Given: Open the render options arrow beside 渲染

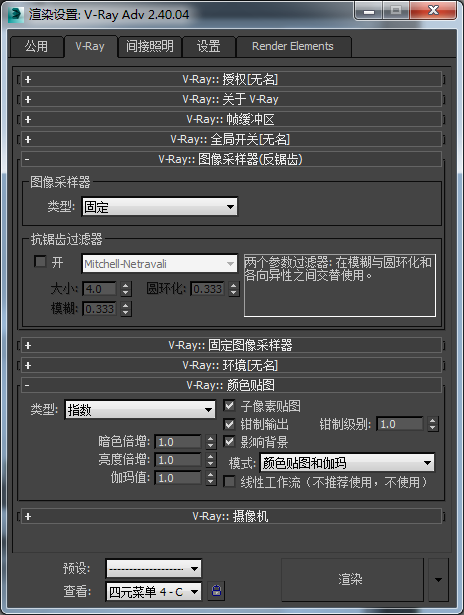Looking at the screenshot, I should click(x=438, y=580).
